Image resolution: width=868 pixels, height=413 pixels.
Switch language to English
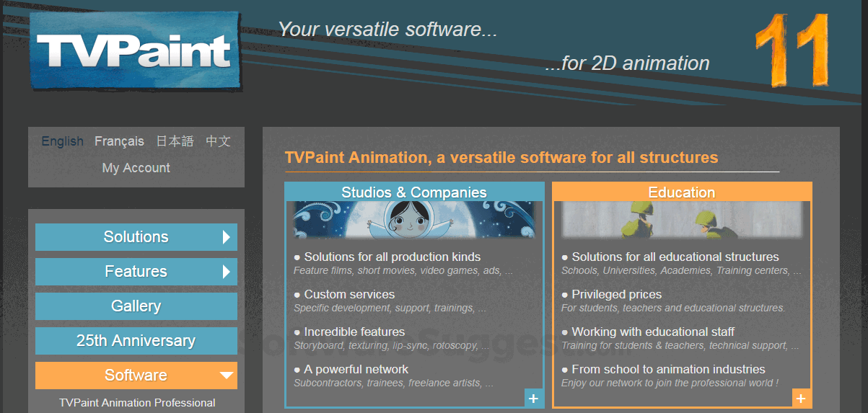click(x=63, y=141)
